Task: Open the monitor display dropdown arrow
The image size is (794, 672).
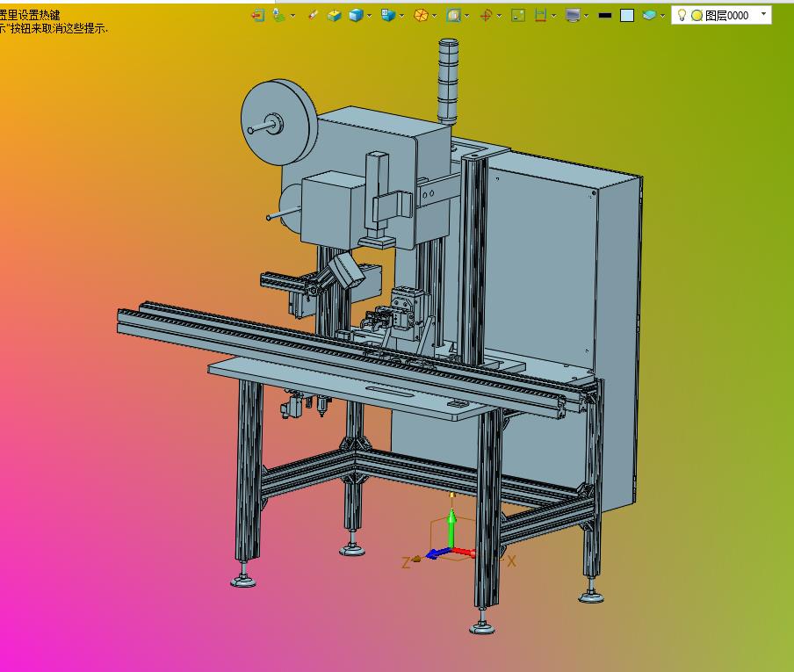Action: pyautogui.click(x=586, y=16)
